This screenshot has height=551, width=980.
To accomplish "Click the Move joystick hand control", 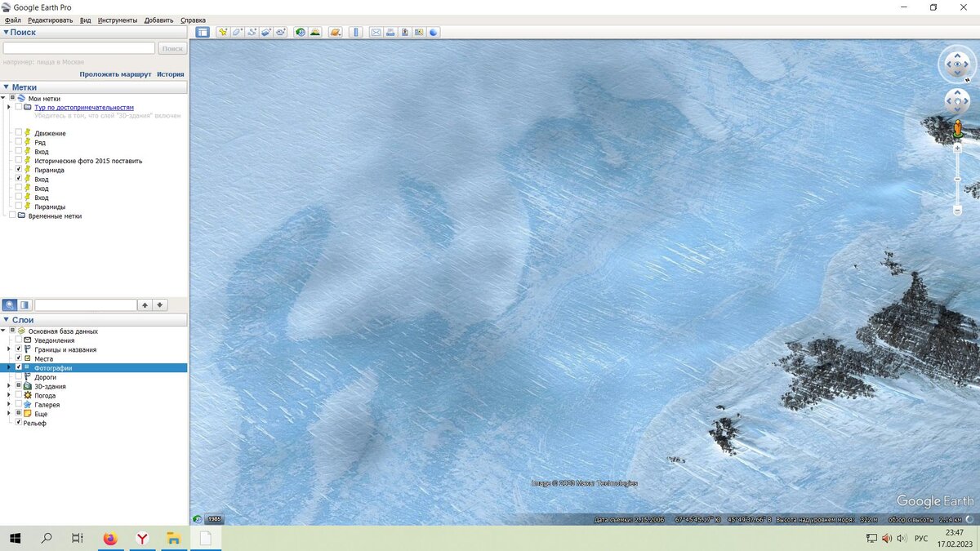I will (957, 101).
